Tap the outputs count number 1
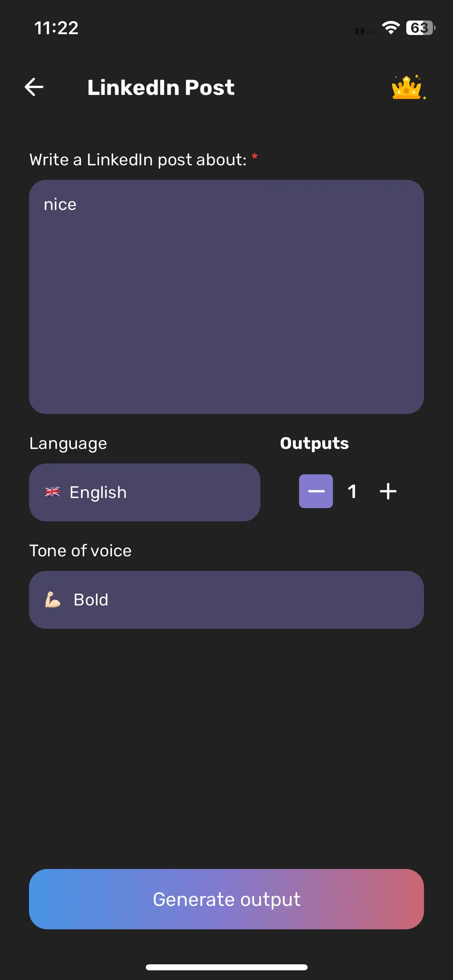453x980 pixels. coord(352,491)
